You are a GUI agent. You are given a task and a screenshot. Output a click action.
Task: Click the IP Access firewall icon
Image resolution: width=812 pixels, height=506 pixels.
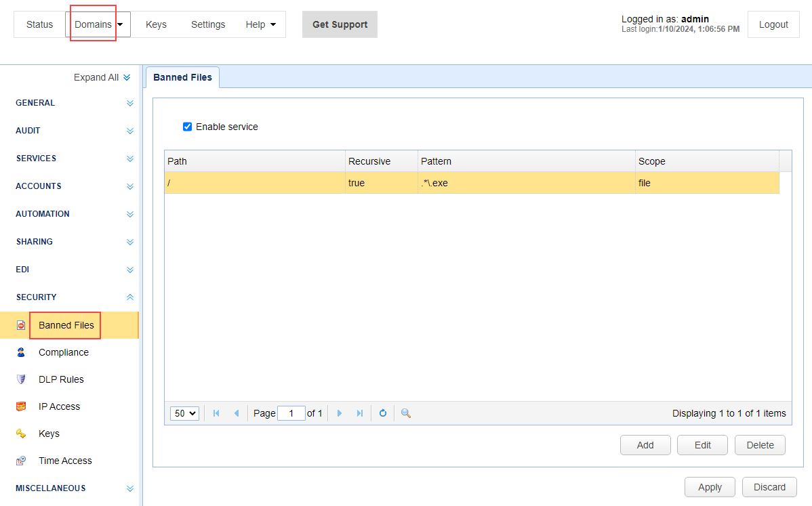click(x=21, y=406)
